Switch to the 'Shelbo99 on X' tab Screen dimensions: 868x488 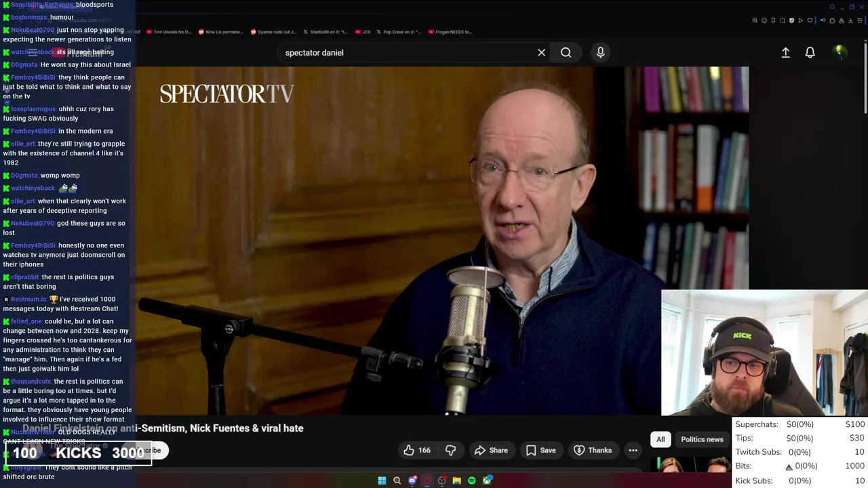[x=325, y=32]
